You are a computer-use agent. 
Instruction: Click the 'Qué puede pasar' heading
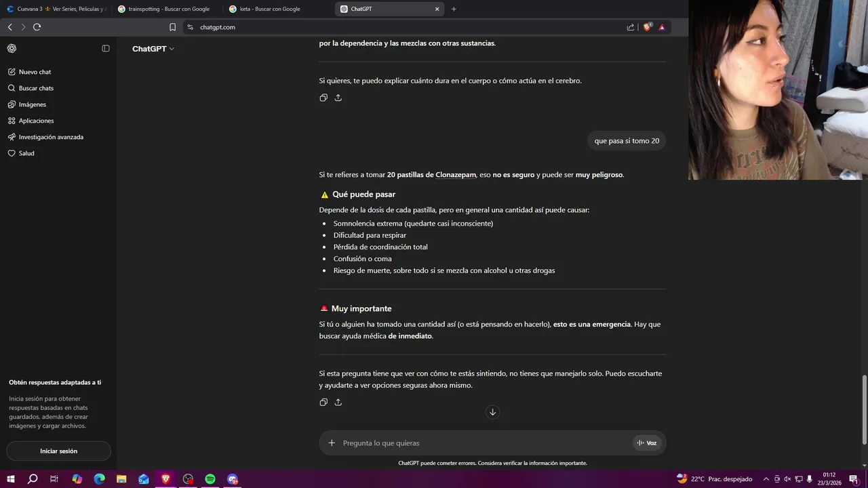click(x=363, y=195)
